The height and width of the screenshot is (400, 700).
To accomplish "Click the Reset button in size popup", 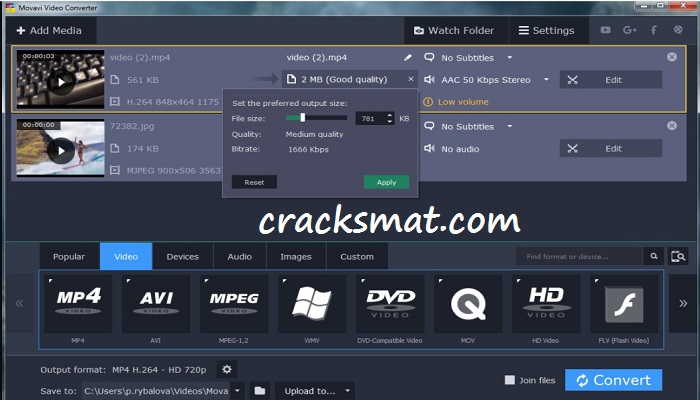I will tap(254, 182).
